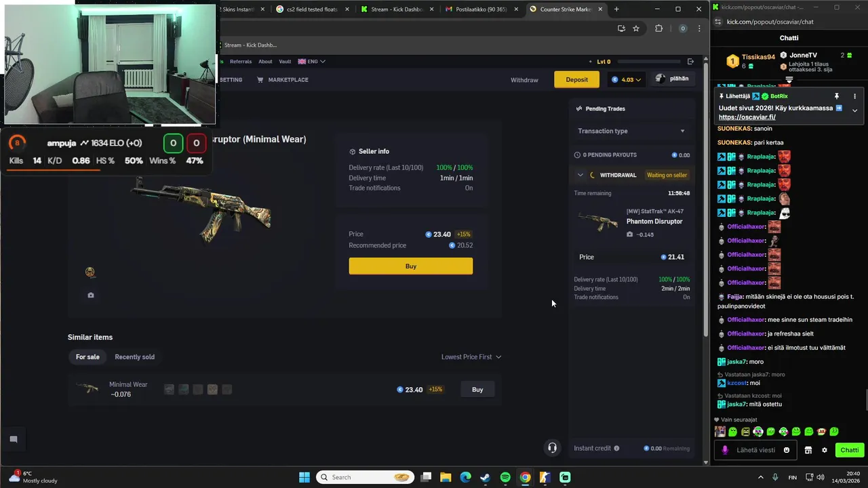Screen dimensions: 868x488
Task: Collapse the WITHDRAWAL trade section chevron
Action: pyautogui.click(x=580, y=175)
